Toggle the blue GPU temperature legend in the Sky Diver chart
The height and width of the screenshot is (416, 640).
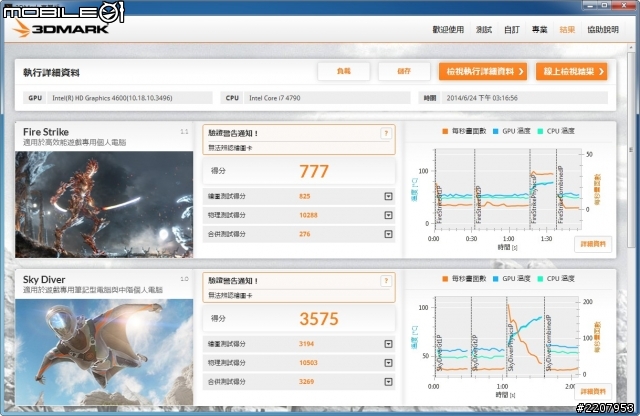[511, 279]
